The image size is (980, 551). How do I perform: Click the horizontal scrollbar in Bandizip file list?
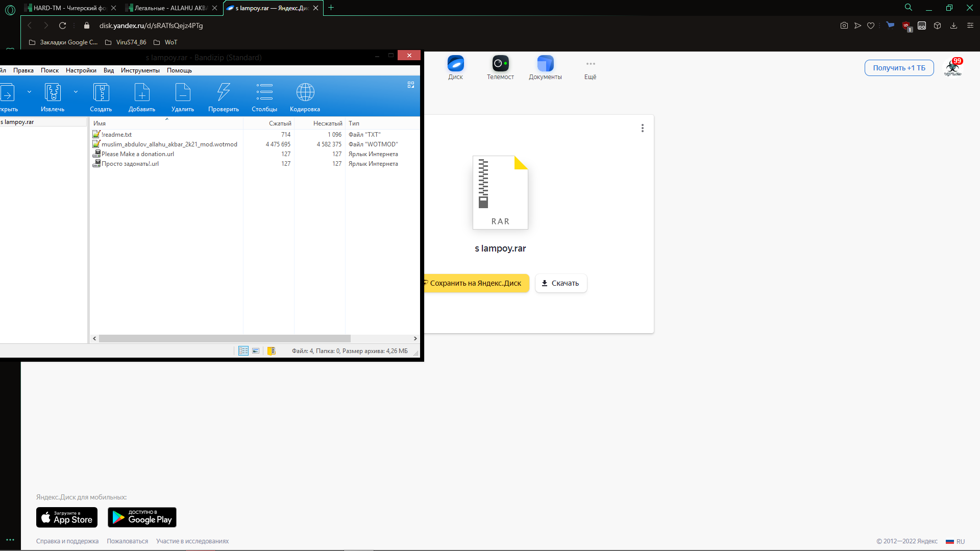click(225, 339)
